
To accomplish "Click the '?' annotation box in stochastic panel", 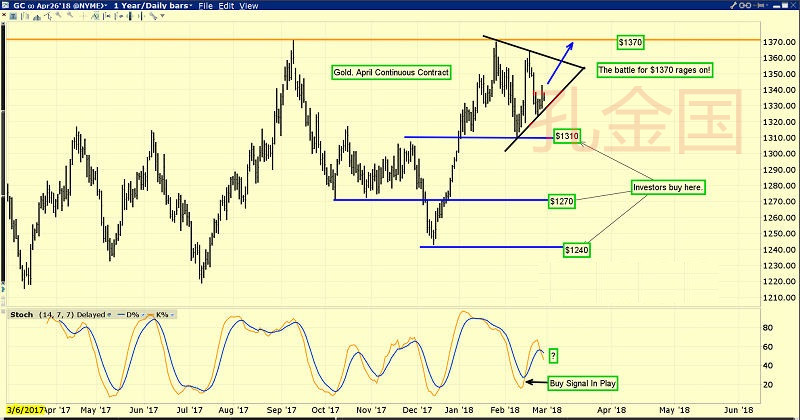I will coord(554,356).
